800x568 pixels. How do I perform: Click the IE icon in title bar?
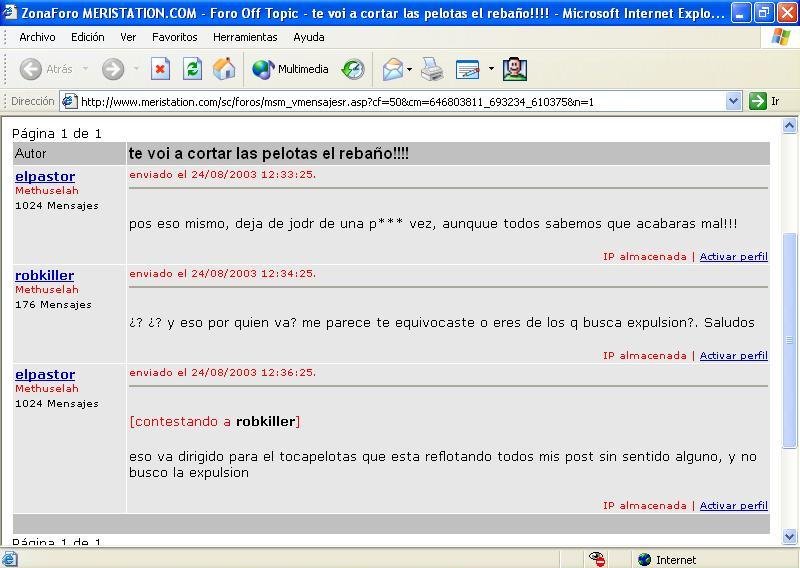10,12
